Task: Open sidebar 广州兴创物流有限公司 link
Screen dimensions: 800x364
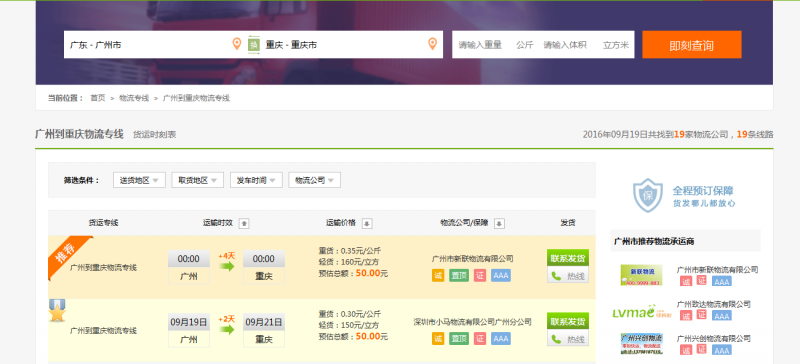Action: click(714, 338)
